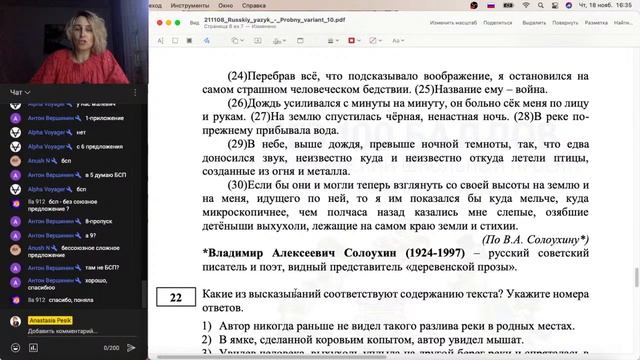This screenshot has width=640, height=360.
Task: Toggle the Разметка markup toolbar button
Action: [x=596, y=23]
